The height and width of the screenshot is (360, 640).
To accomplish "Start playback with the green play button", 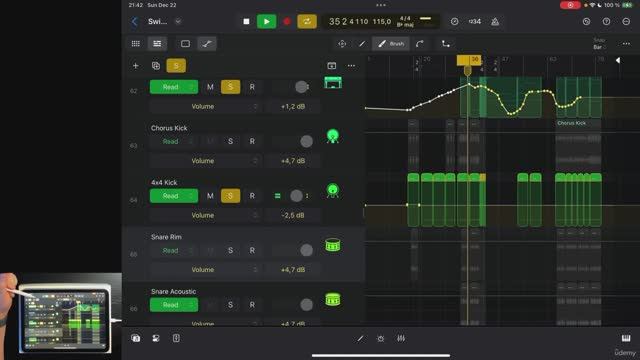I will [x=267, y=22].
